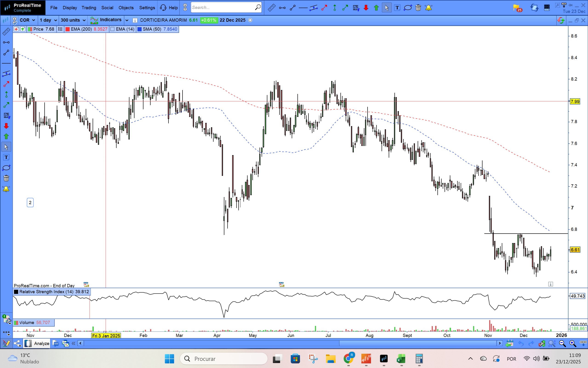The height and width of the screenshot is (368, 588).
Task: Open the alert bell icon in left sidebar
Action: tap(6, 189)
